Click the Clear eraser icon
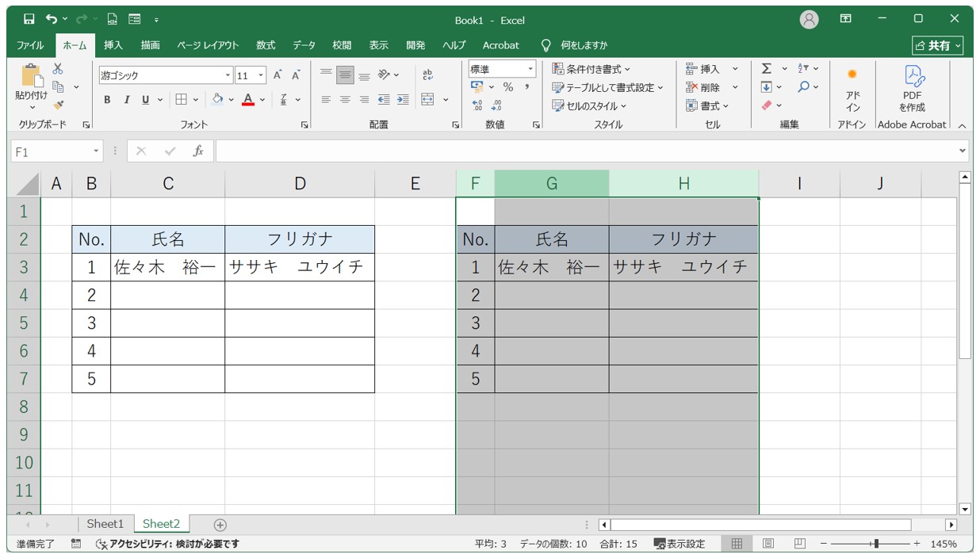This screenshot has width=980, height=558. (767, 105)
